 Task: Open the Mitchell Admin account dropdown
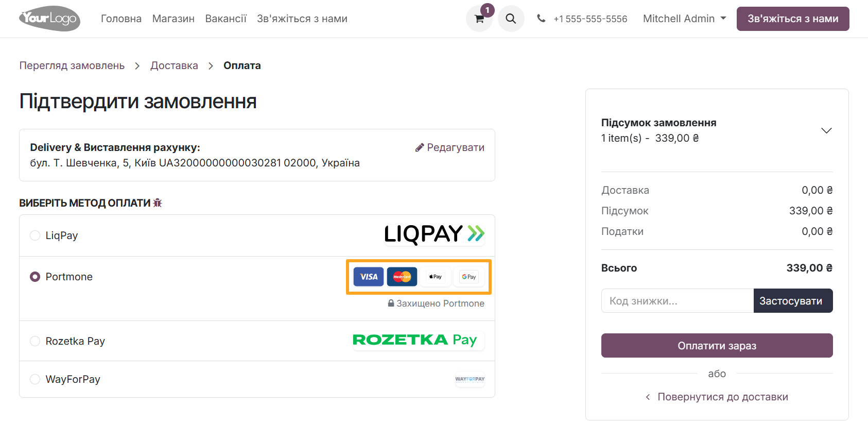685,19
